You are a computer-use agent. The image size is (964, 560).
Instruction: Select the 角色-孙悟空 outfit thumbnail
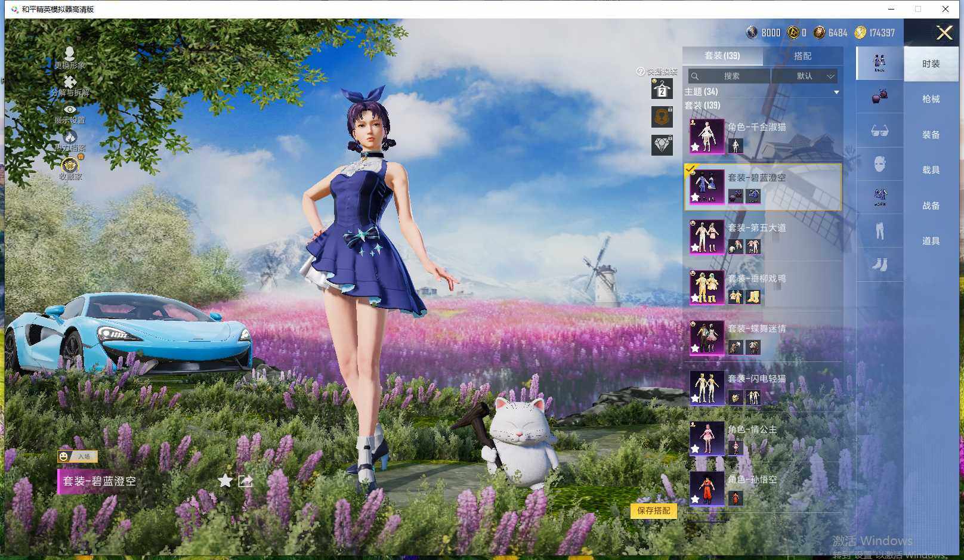click(x=707, y=489)
